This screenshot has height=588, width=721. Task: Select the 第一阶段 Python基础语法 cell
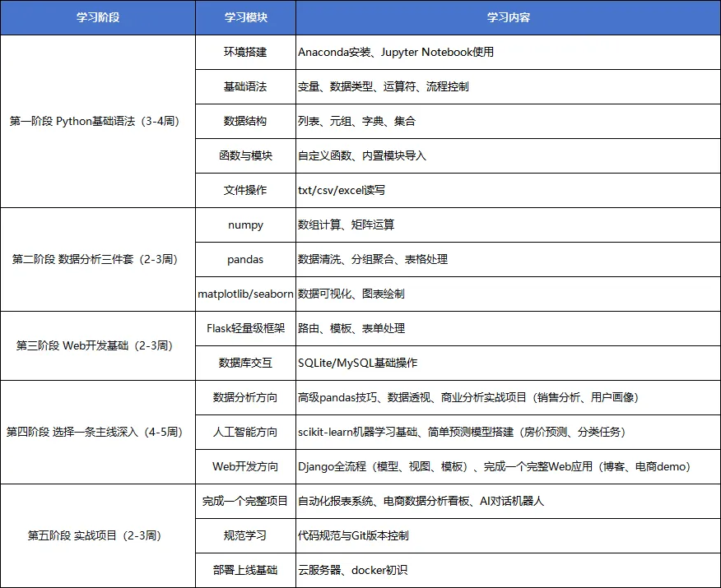click(98, 121)
